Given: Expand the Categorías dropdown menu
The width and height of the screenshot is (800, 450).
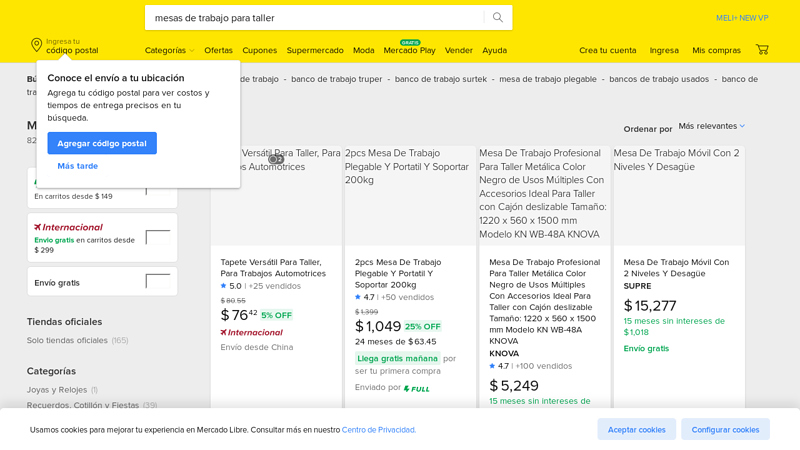Looking at the screenshot, I should click(169, 50).
